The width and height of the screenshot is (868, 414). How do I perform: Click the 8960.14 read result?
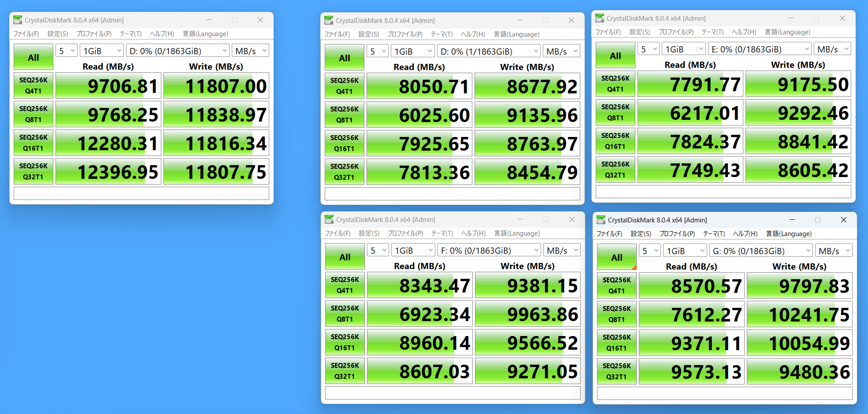tap(420, 342)
